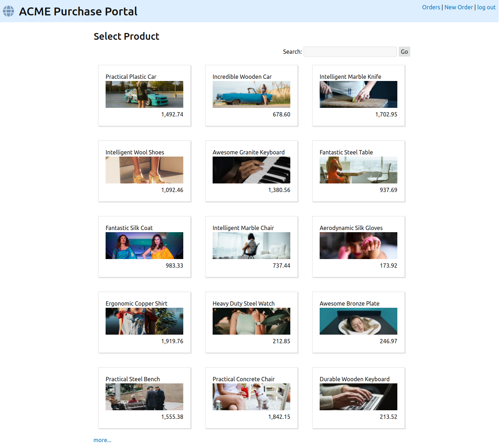
Task: Pick the Intelligent Wool Shoes photo
Action: coord(144,170)
